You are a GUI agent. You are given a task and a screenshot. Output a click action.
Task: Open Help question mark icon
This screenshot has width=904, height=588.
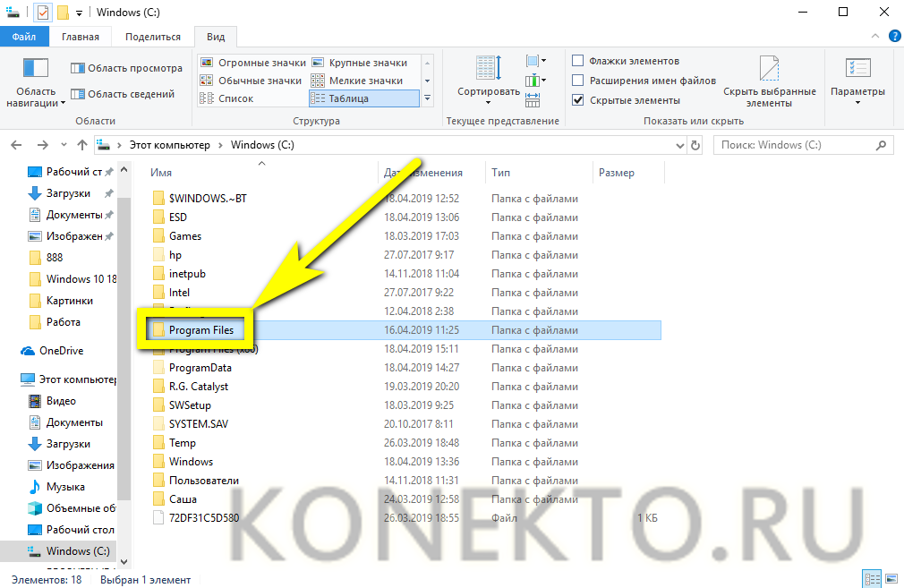pos(894,36)
